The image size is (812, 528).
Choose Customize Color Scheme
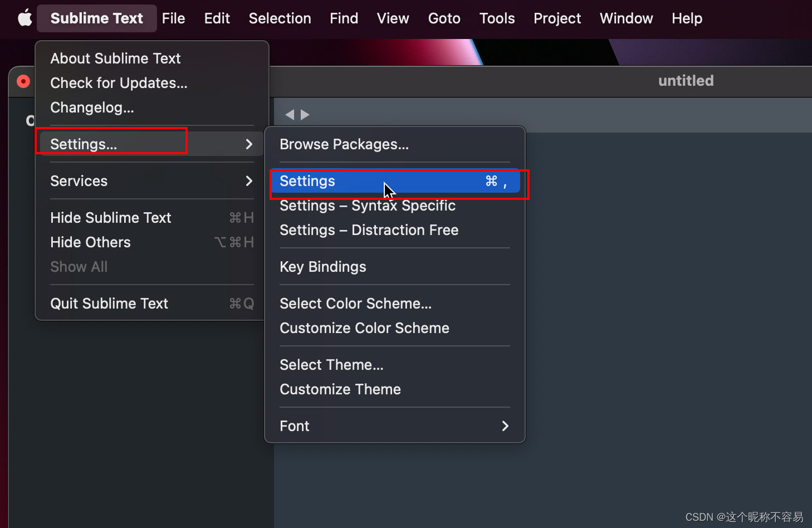395,328
